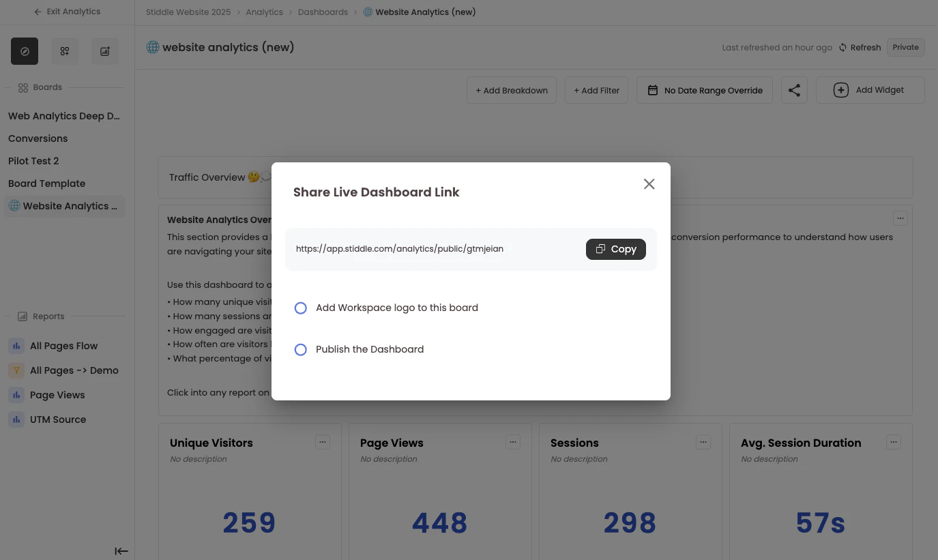
Task: Open the Web Analytics Deep D... board
Action: [x=64, y=116]
